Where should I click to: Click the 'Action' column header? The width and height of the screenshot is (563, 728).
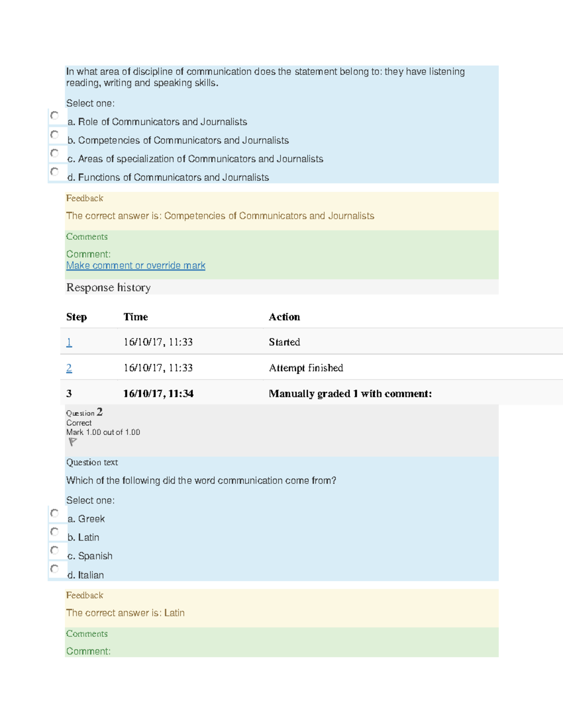pos(284,317)
